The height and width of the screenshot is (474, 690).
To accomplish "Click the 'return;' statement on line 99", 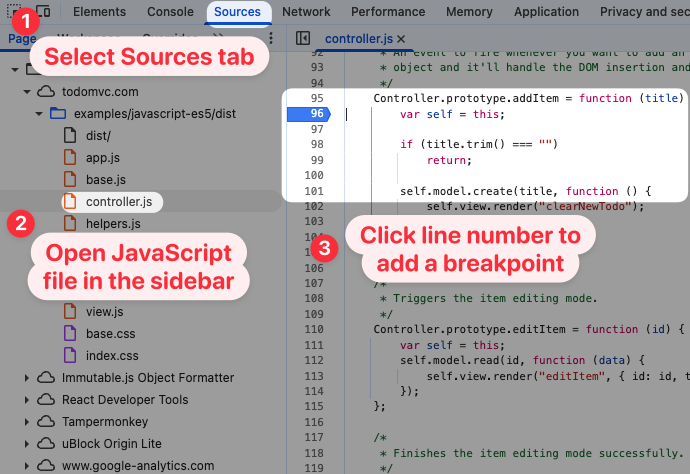I will [x=449, y=160].
